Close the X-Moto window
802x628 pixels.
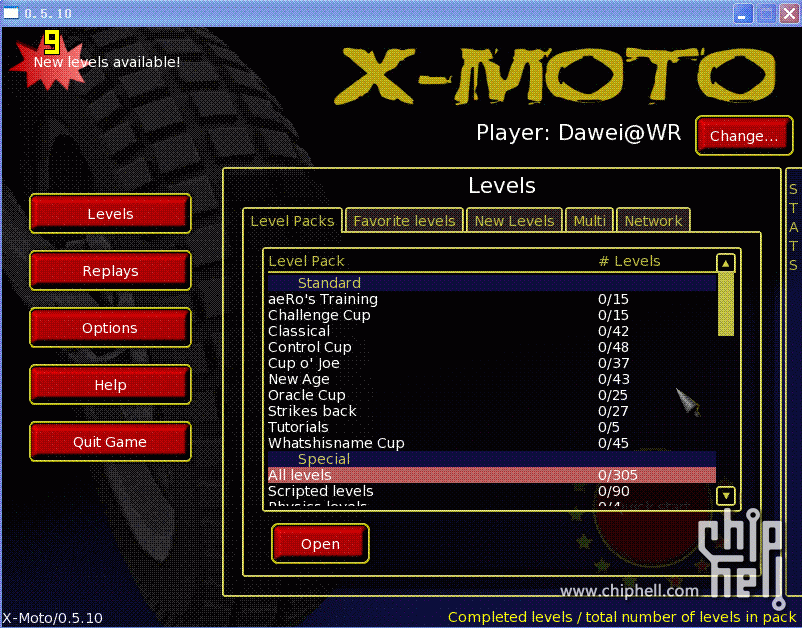pos(789,13)
